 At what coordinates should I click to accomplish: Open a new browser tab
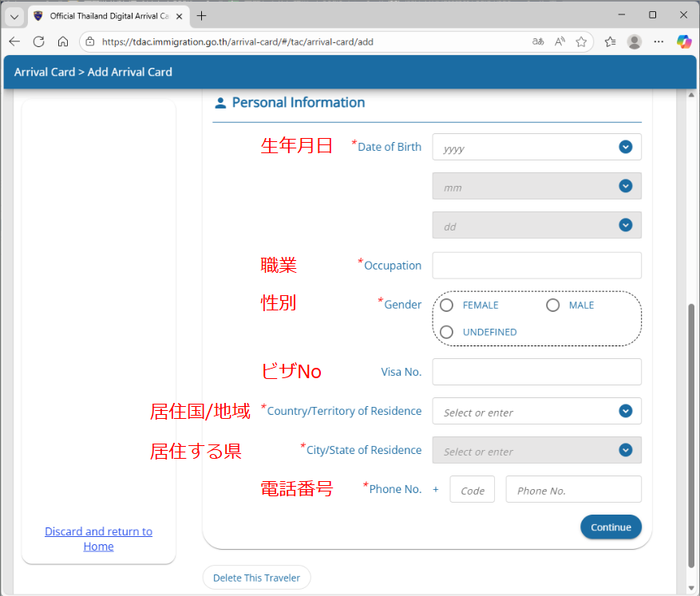(201, 15)
